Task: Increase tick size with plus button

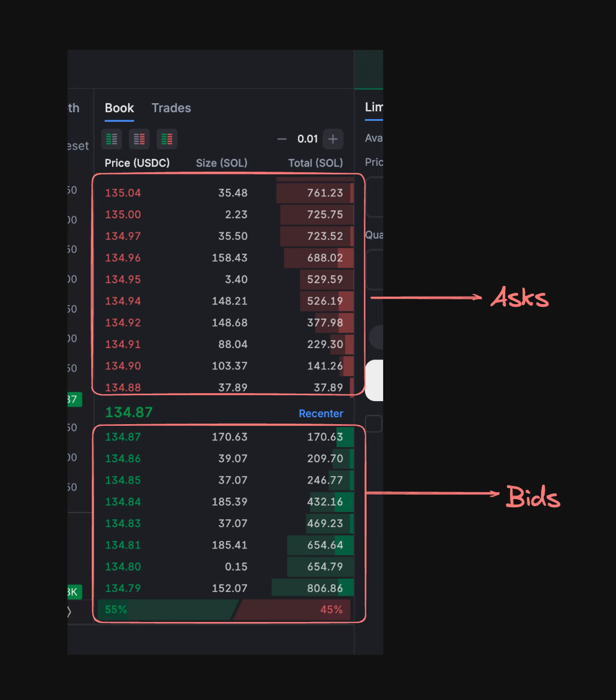Action: [x=333, y=139]
